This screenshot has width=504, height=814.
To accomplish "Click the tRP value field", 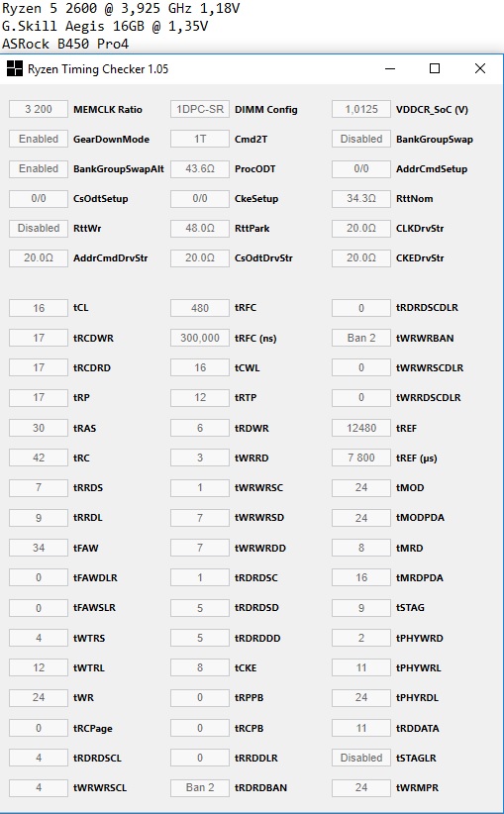I will tap(39, 398).
